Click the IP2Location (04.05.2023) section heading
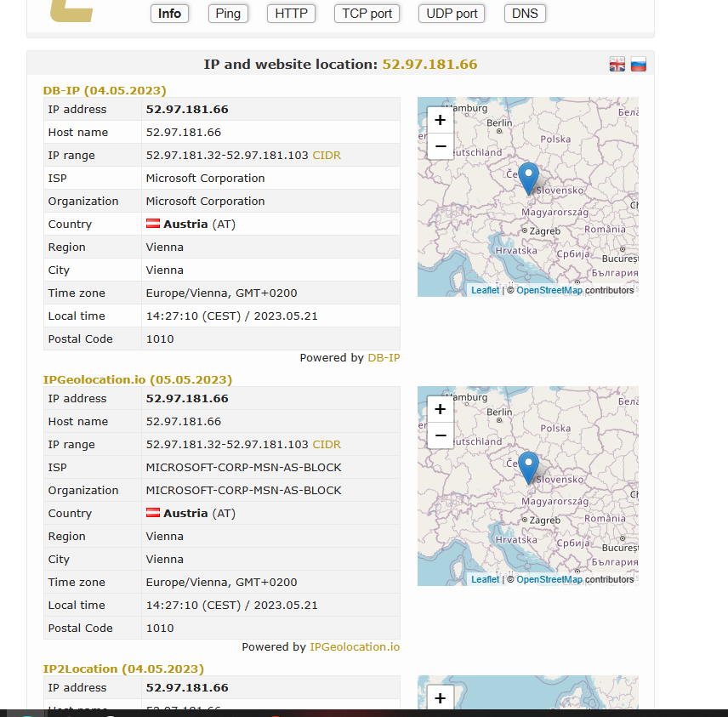 (123, 669)
